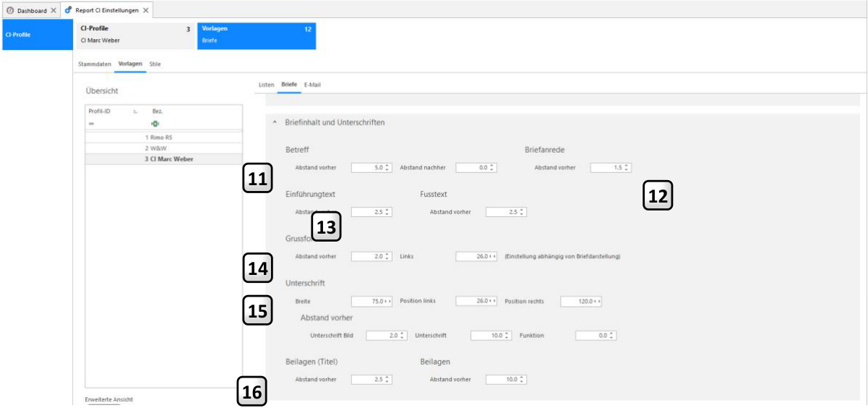Open the green filter icon under Bez.
Image resolution: width=868 pixels, height=408 pixels.
point(155,124)
